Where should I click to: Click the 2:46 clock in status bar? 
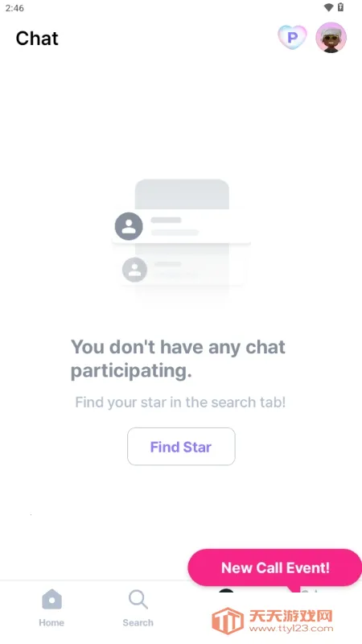(14, 8)
